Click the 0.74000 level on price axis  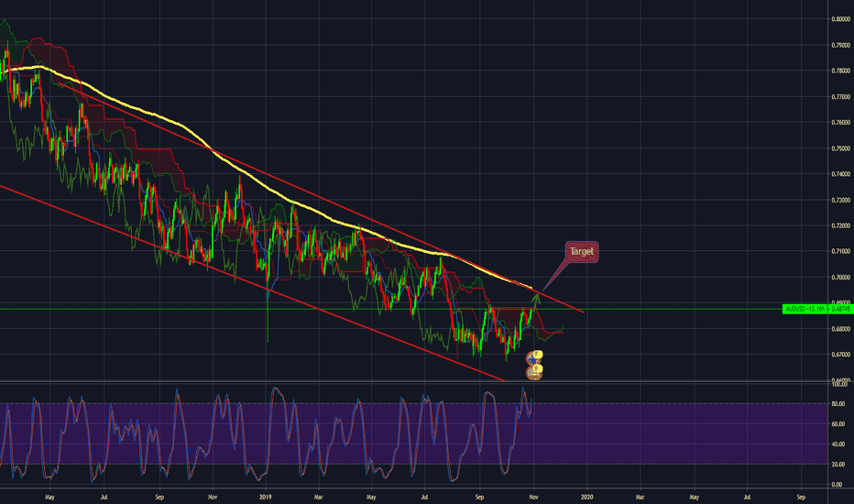click(840, 174)
